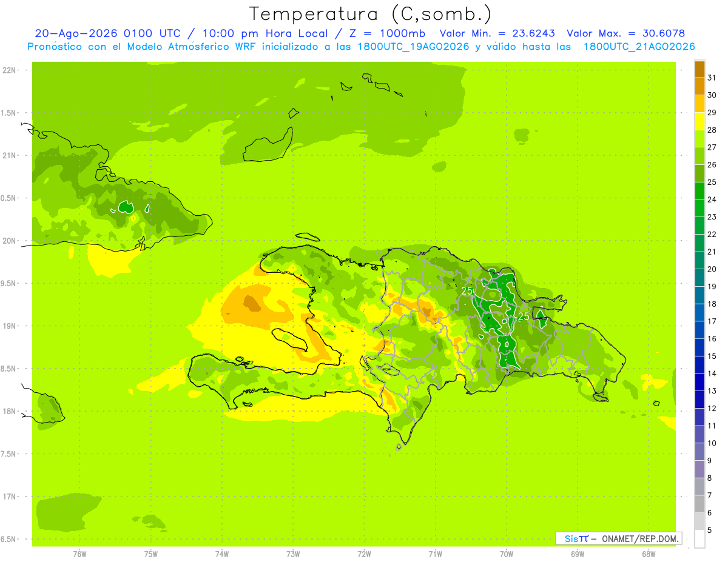Select the '1800UTC_19AGO2026' initialization time

tap(415, 47)
